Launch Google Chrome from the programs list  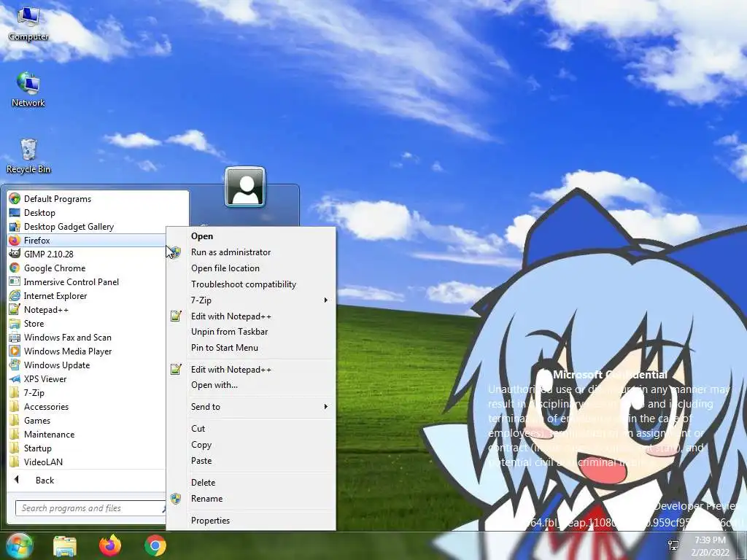point(54,268)
